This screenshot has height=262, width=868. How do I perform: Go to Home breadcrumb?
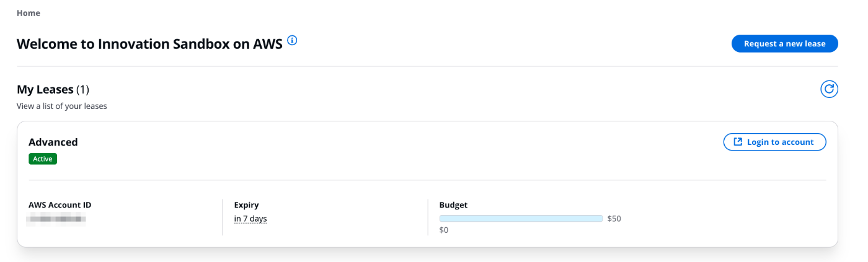pyautogui.click(x=29, y=12)
